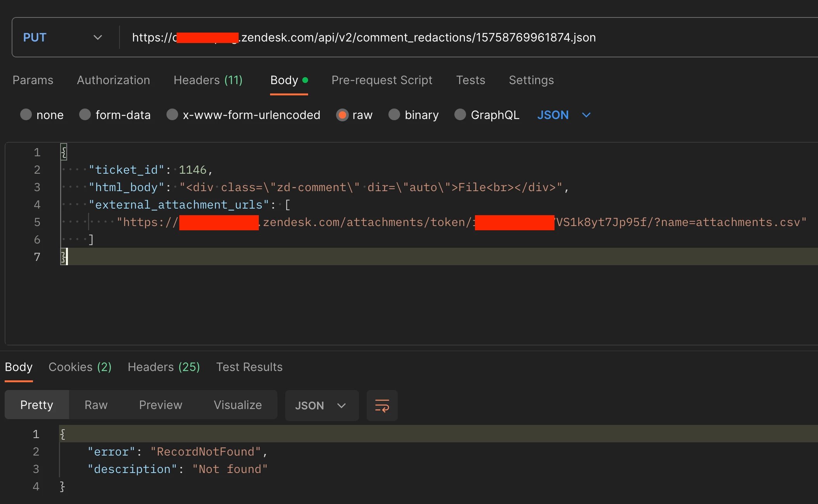Image resolution: width=818 pixels, height=504 pixels.
Task: Select the GraphQL body type
Action: pyautogui.click(x=460, y=115)
